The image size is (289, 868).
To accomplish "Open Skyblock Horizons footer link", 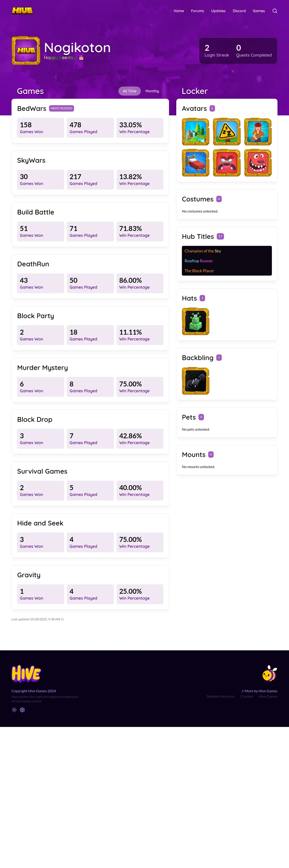I will click(220, 696).
